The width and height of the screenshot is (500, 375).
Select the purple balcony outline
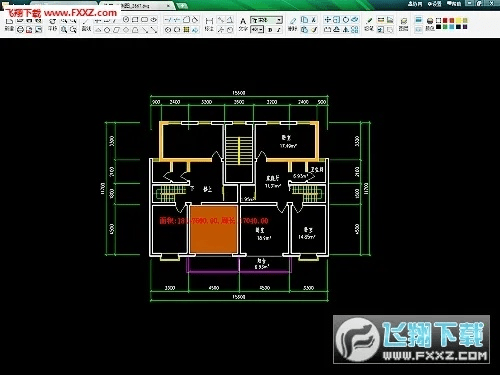click(x=239, y=265)
